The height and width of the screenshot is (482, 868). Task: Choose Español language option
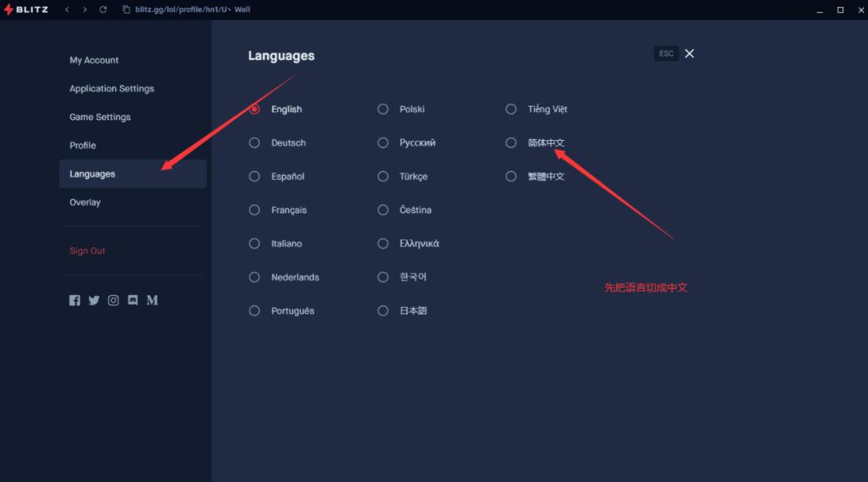point(254,177)
